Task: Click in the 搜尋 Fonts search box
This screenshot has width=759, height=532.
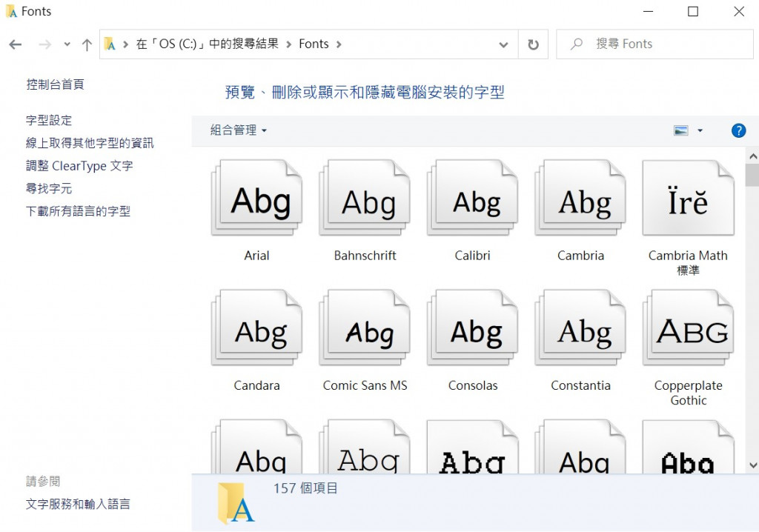Action: (x=654, y=44)
